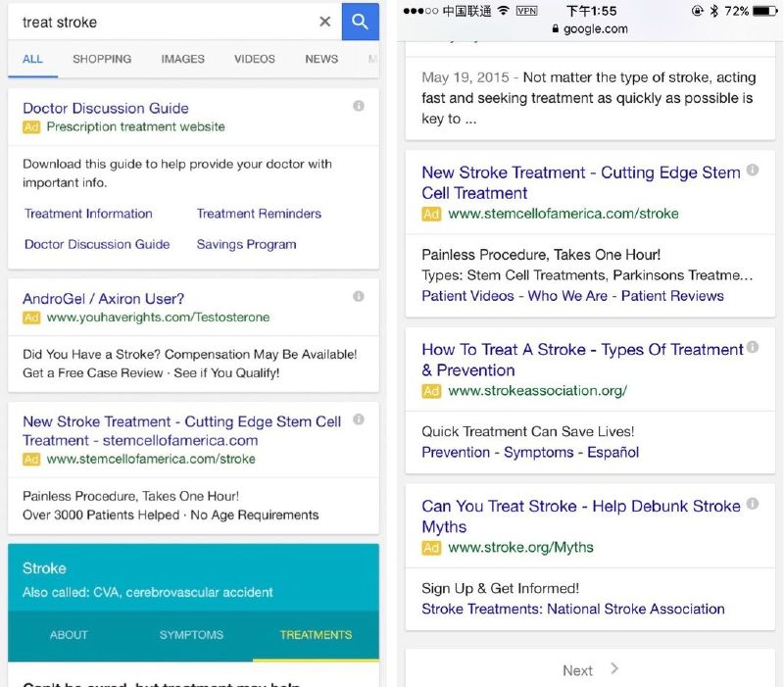The height and width of the screenshot is (687, 784).
Task: Open the Savings Program sitelink
Action: click(x=246, y=245)
